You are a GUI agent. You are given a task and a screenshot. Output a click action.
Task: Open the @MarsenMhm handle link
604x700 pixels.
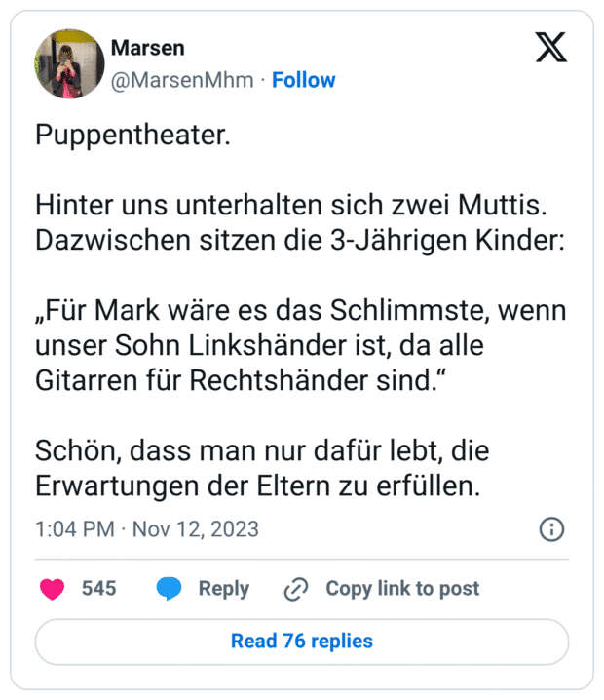click(x=182, y=80)
